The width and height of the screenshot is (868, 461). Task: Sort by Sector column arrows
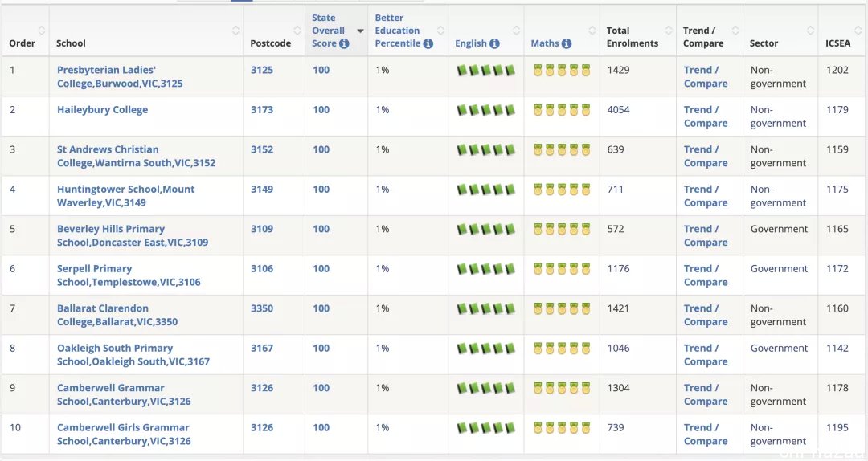point(810,31)
